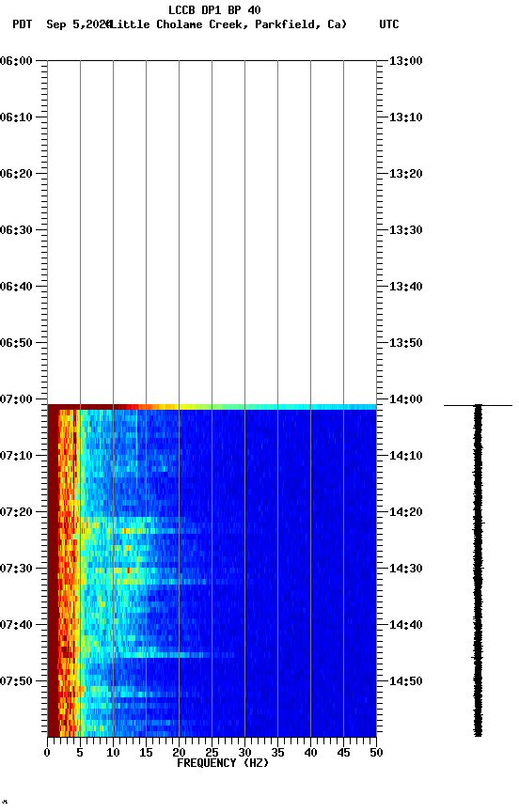Click the 07:50 PDT time label
This screenshot has height=812, width=519.
pos(16,681)
